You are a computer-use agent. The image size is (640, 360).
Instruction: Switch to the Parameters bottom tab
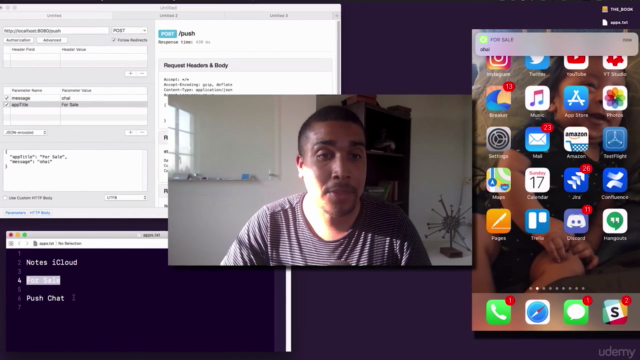(16, 213)
